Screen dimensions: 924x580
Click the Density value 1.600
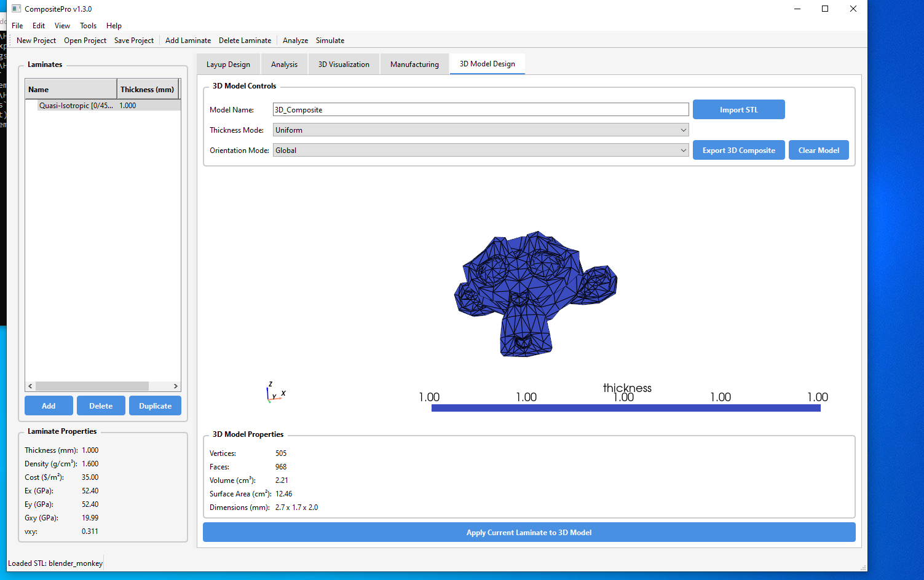coord(90,464)
